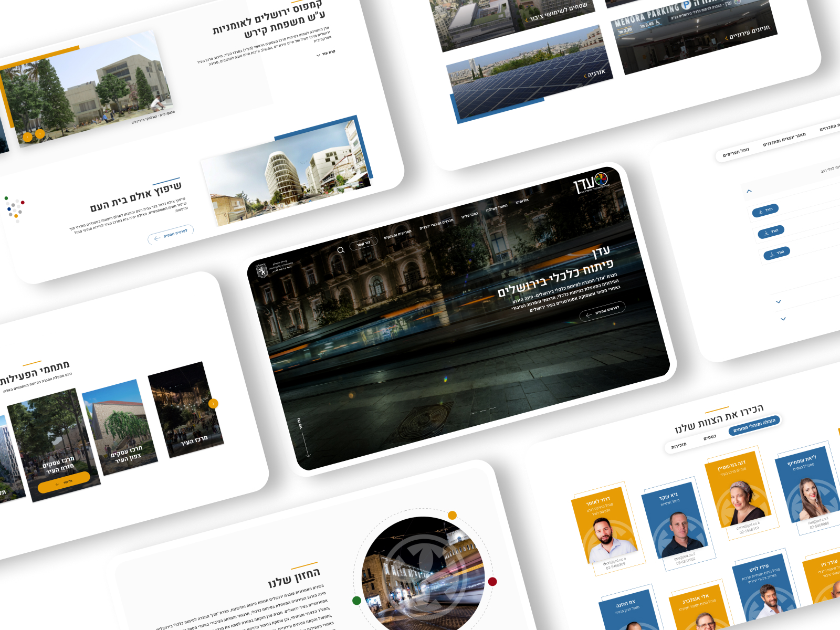
Task: Click the search magnifier icon in navbar
Action: click(341, 250)
